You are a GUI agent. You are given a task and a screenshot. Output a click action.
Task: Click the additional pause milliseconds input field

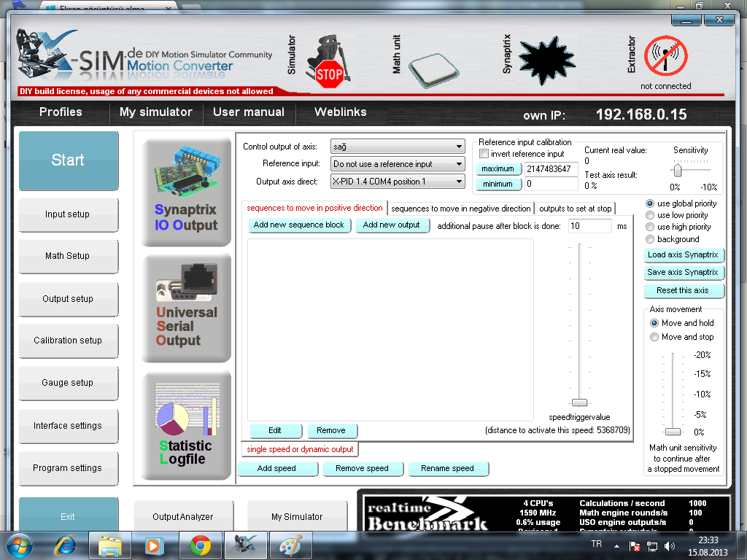(x=589, y=226)
